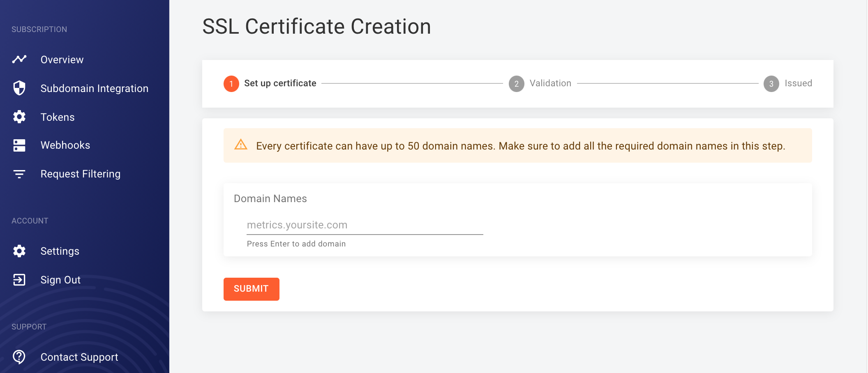Click the Subdomain Integration shield icon

19,88
